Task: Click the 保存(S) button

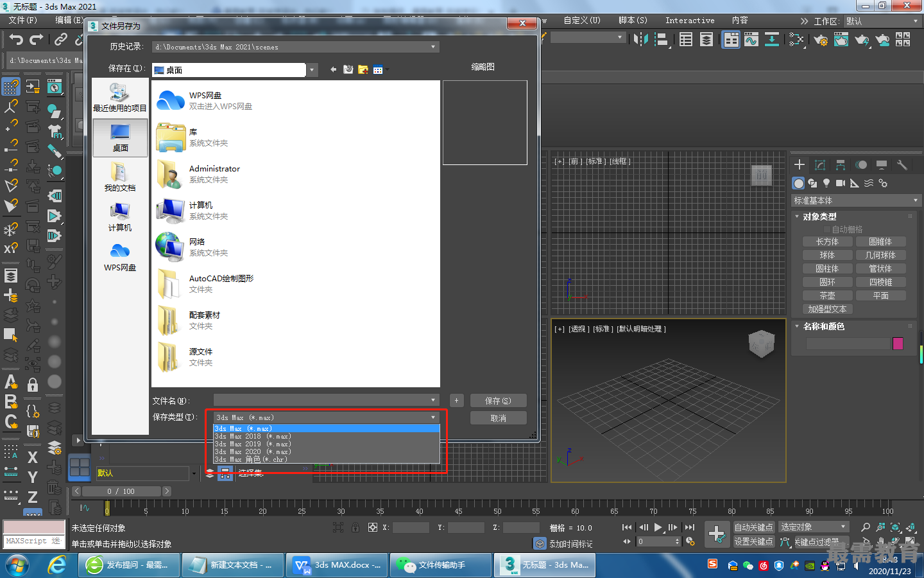Action: point(499,401)
